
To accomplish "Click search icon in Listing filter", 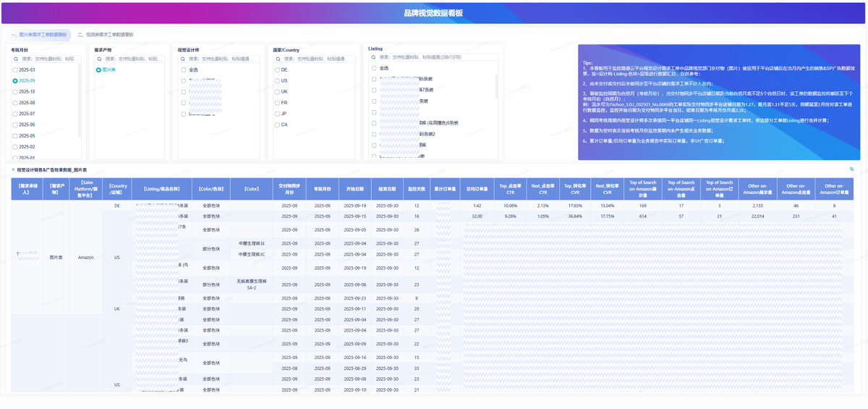I will coord(373,56).
